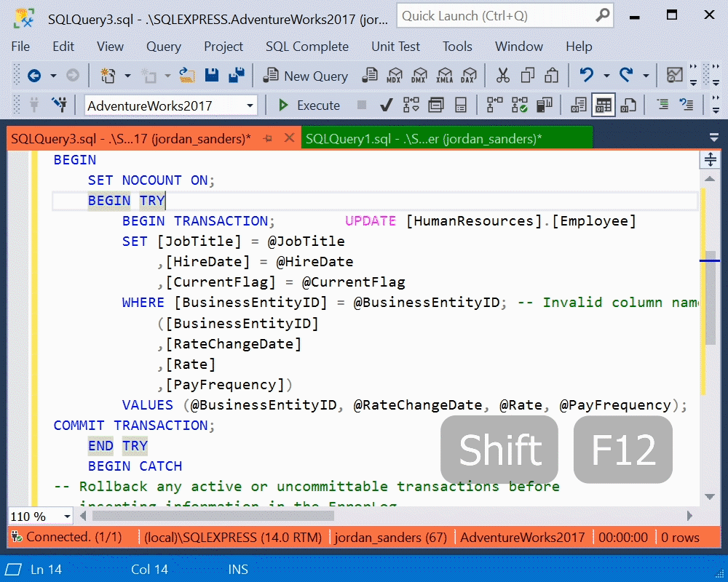Toggle Include Client Statistics
This screenshot has height=582, width=728.
point(544,105)
